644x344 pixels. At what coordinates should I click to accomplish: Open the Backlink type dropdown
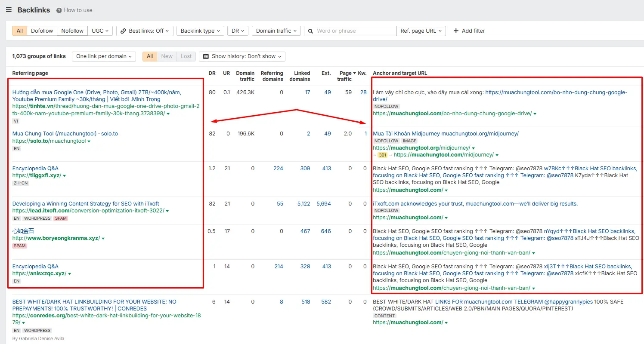[x=200, y=31]
